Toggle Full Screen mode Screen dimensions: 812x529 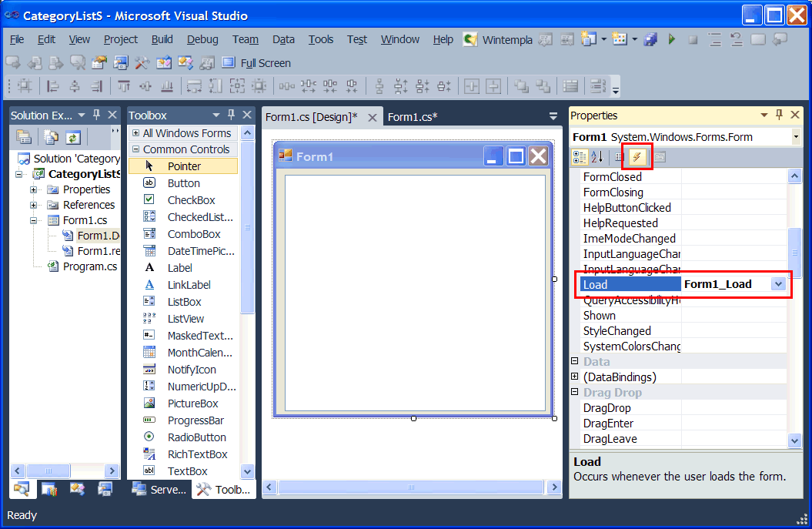257,63
